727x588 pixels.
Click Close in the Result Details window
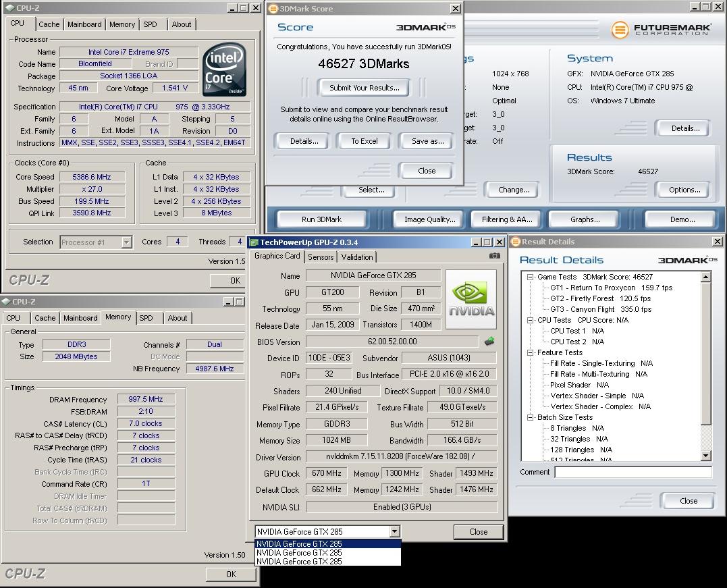click(689, 501)
